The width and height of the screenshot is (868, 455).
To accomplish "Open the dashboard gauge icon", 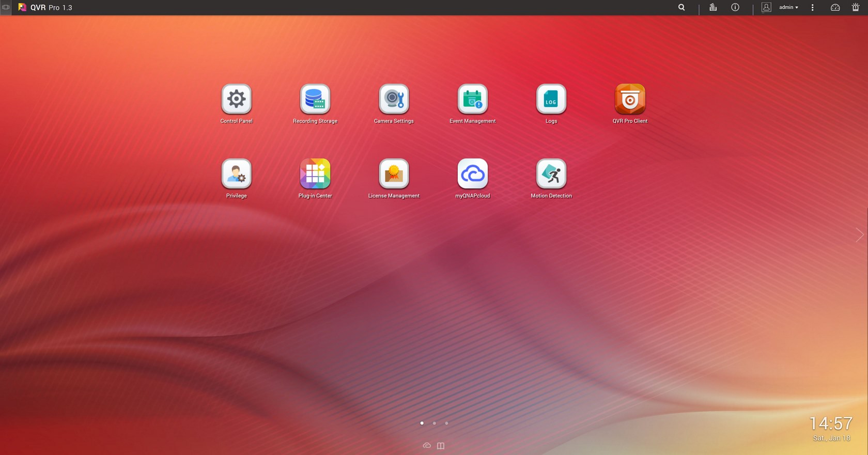I will (835, 7).
